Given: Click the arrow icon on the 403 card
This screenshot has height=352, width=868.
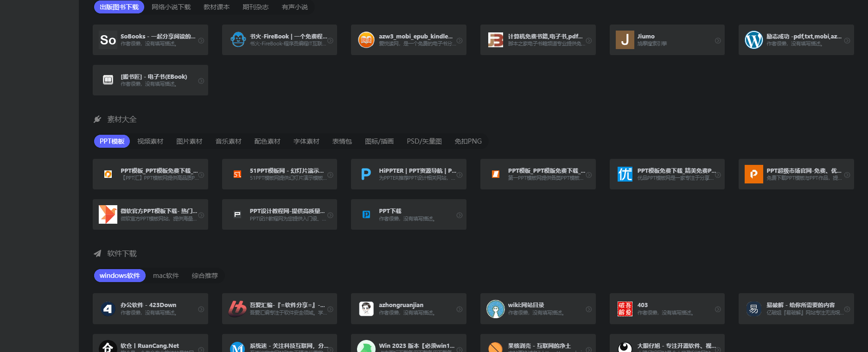Looking at the screenshot, I should [x=718, y=309].
